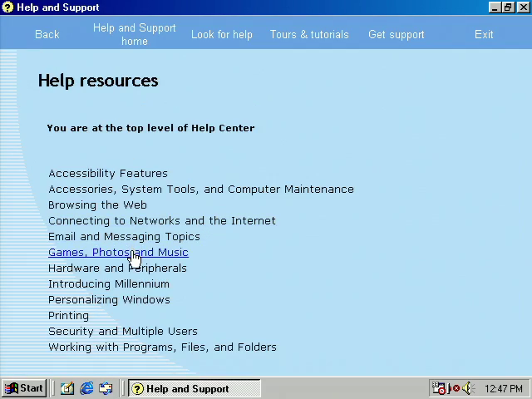Open Tours & tutorials
Image resolution: width=532 pixels, height=399 pixels.
309,34
